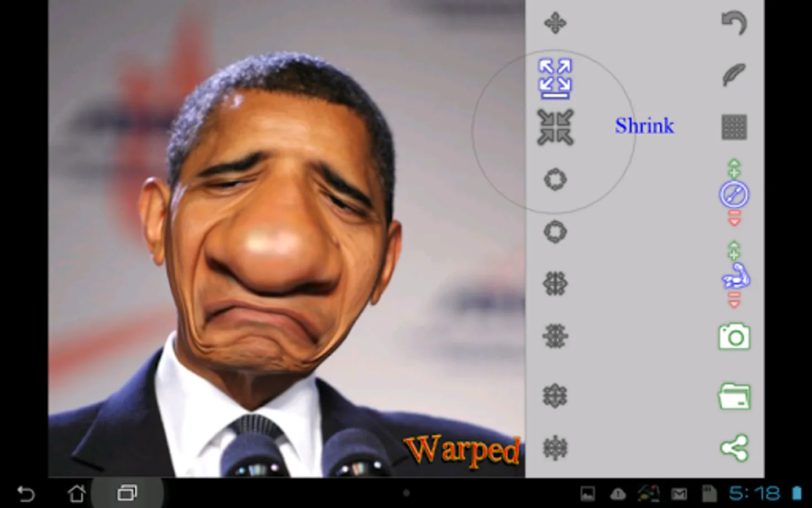Open the SD card notification icon
This screenshot has width=812, height=508.
point(709,494)
